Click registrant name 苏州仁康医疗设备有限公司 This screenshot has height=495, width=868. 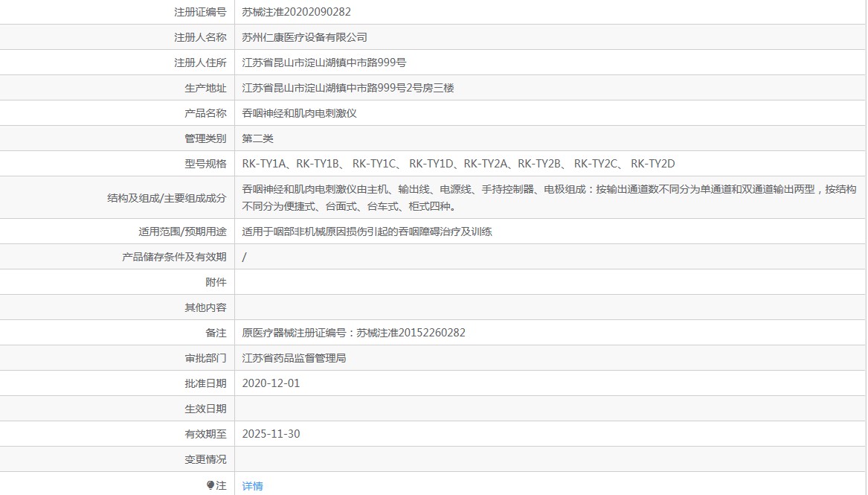pos(304,37)
